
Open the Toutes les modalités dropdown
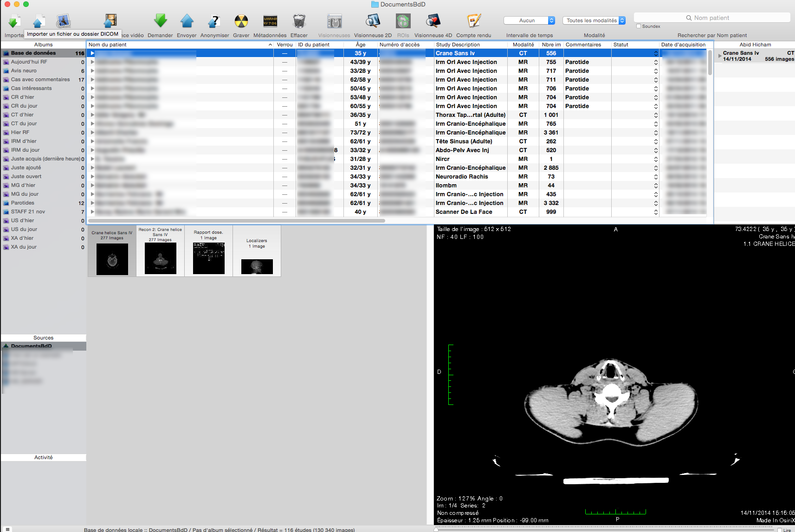(594, 20)
